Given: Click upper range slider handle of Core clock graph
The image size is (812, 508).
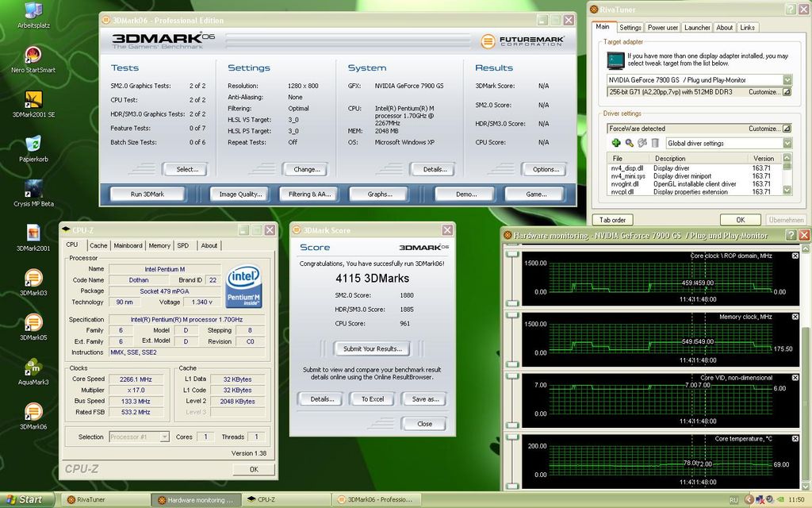Looking at the screenshot, I should click(x=512, y=255).
